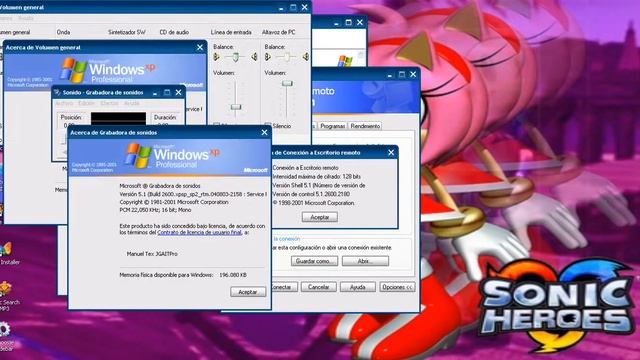
Task: Click the 'CD de audio' column label
Action: point(174,32)
